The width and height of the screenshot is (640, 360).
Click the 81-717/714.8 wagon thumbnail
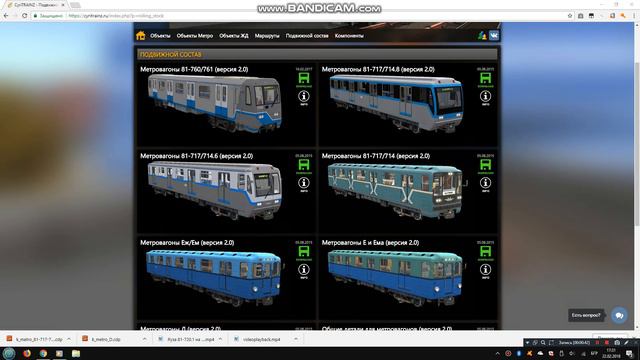click(396, 104)
